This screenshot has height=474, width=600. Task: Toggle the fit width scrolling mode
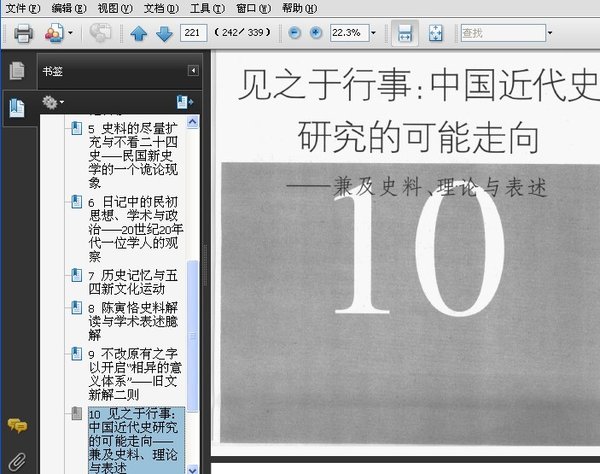coord(405,33)
